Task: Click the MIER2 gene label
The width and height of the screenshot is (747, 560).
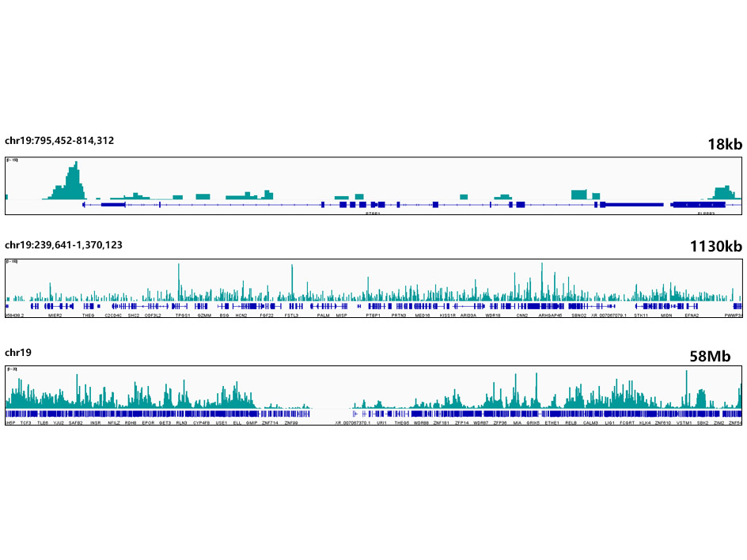Action: point(55,315)
